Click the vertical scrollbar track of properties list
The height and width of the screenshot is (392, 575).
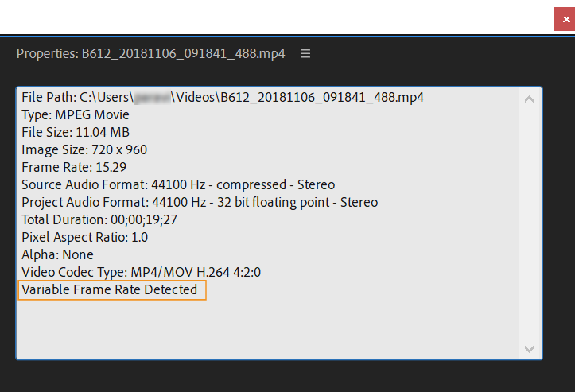click(x=529, y=223)
